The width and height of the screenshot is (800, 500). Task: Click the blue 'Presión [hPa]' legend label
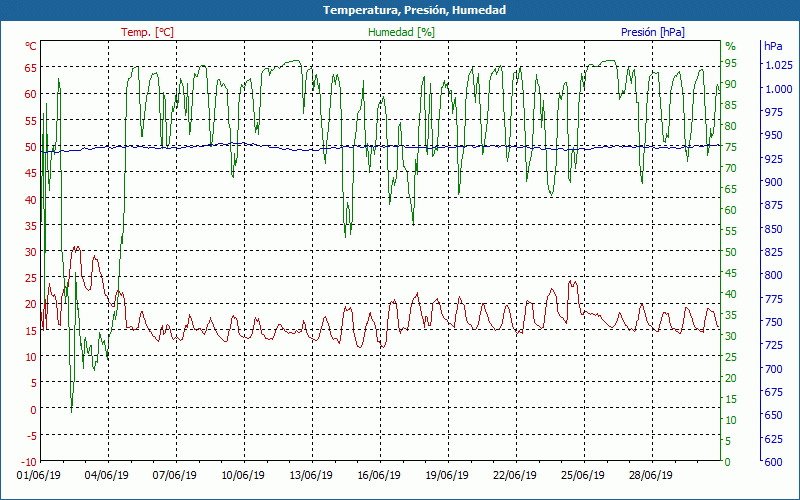click(653, 32)
